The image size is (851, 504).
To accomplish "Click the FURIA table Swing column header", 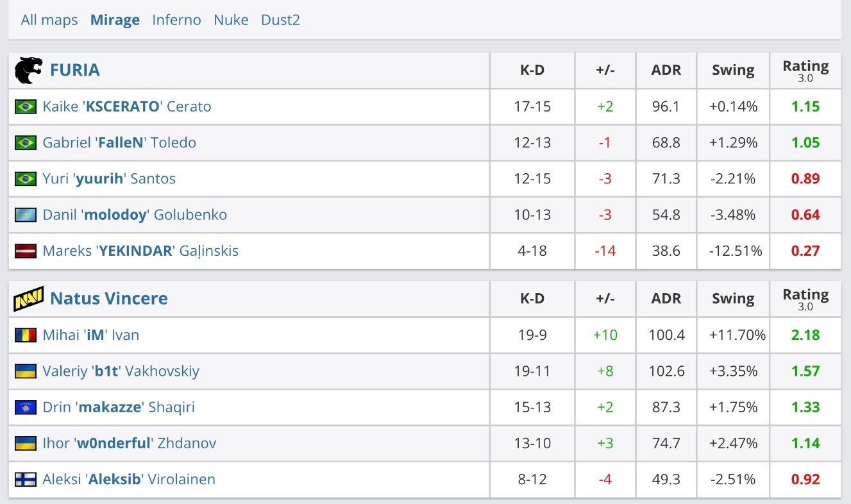I will 733,70.
